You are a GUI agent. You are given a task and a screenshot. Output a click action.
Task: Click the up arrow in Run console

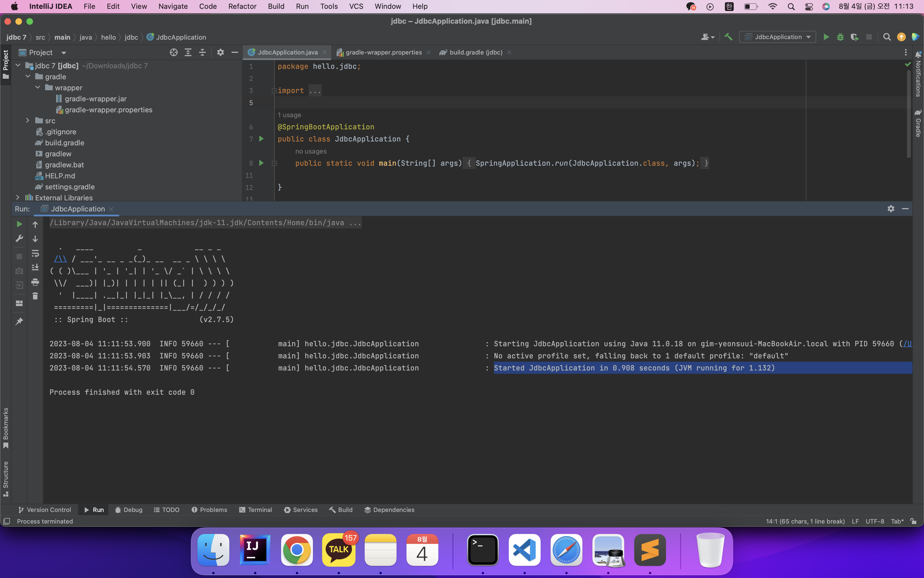click(x=35, y=224)
